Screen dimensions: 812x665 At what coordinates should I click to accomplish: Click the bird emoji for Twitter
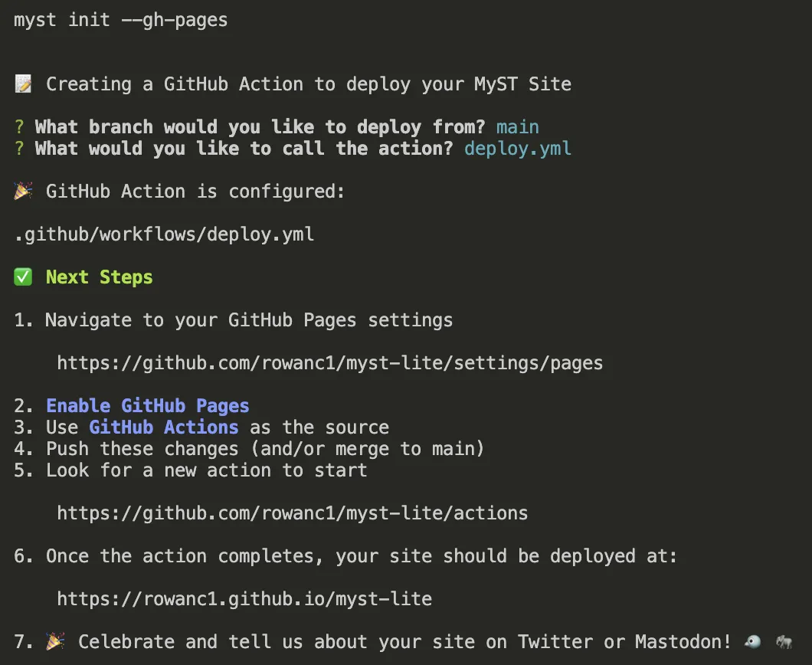pos(752,641)
